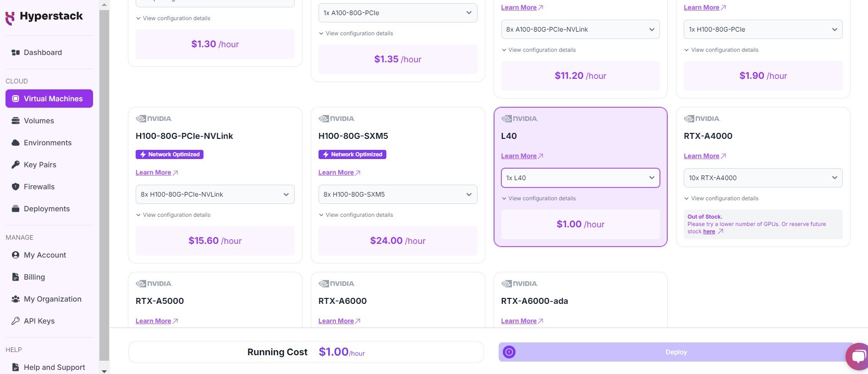
Task: Open Virtual Machines menu item
Action: pyautogui.click(x=49, y=99)
